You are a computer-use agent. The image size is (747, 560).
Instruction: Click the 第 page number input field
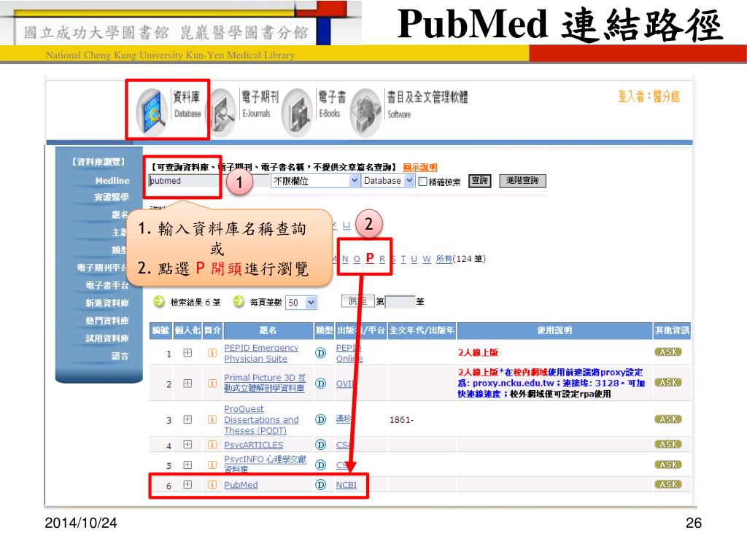click(x=400, y=302)
